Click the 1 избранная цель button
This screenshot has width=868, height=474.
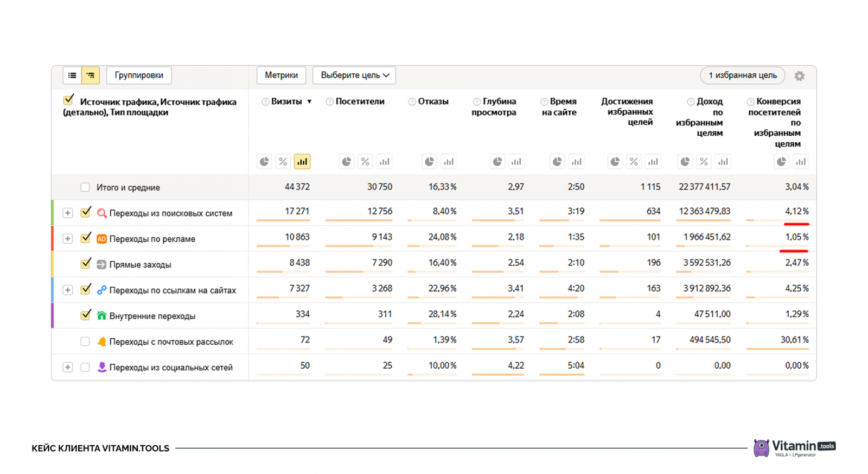click(x=742, y=75)
